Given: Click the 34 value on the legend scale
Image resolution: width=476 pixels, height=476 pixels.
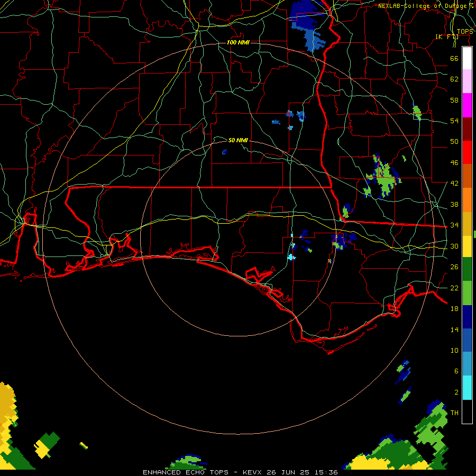Looking at the screenshot, I should point(454,225).
